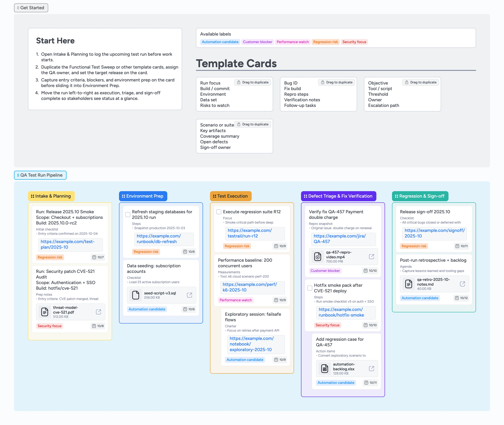Screen dimensions: 504x425
Task: Click the lock icon on the Bug ID template card
Action: 323,82
